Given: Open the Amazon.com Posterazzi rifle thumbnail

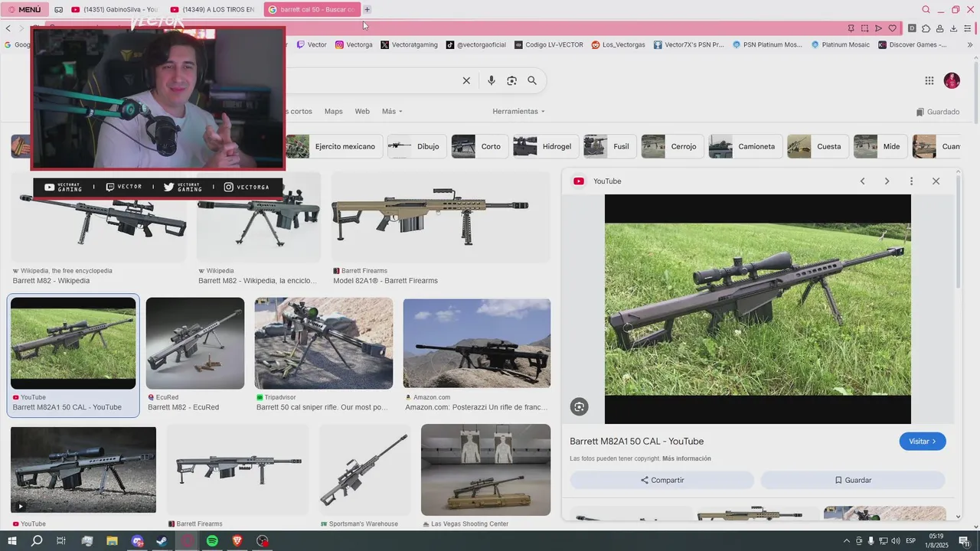Looking at the screenshot, I should [x=476, y=343].
